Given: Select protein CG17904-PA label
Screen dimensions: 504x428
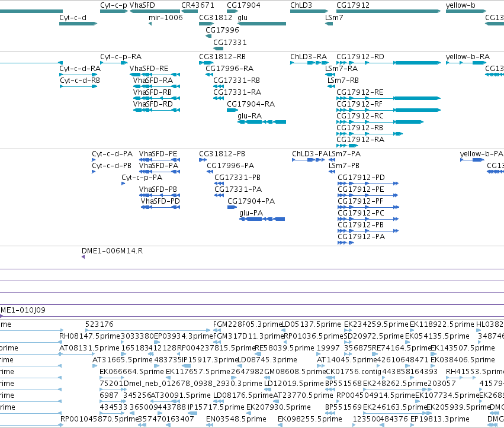Looking at the screenshot, I should pos(251,201).
